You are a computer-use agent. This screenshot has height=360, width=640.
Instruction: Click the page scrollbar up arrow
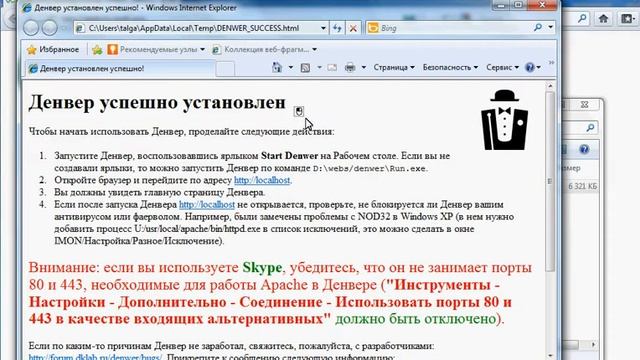point(550,86)
